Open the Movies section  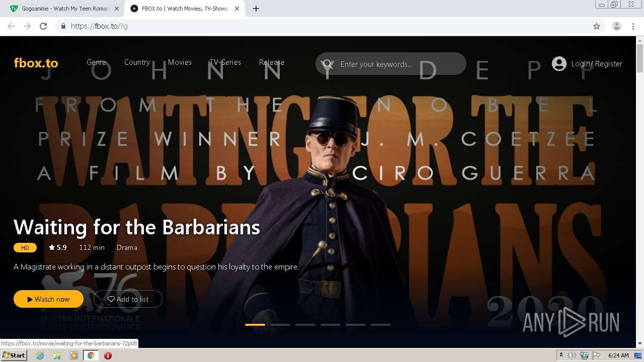180,62
